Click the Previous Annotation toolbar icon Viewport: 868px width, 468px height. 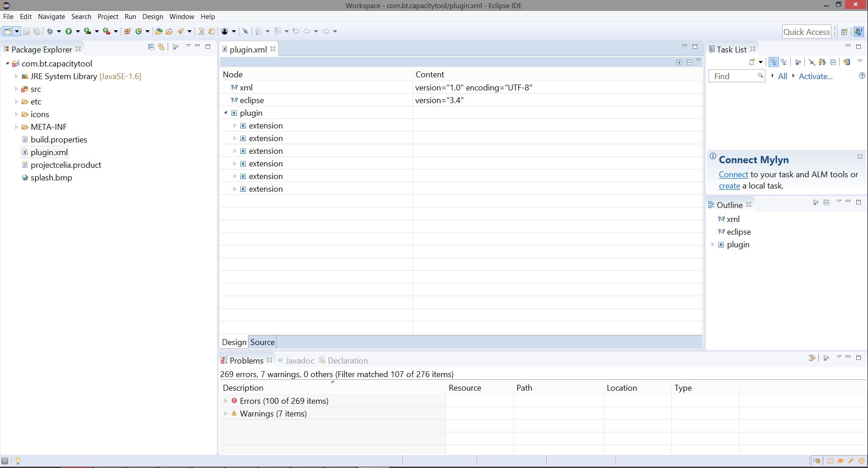pos(277,31)
